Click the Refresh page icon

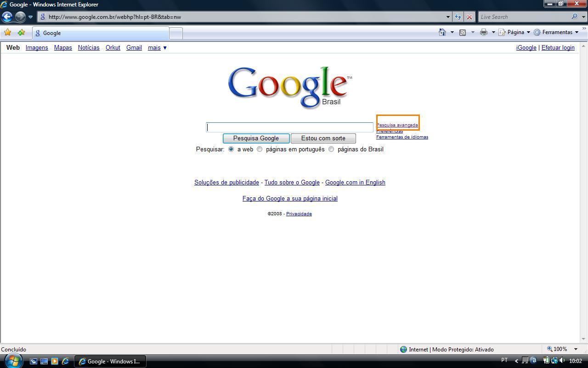[x=458, y=17]
